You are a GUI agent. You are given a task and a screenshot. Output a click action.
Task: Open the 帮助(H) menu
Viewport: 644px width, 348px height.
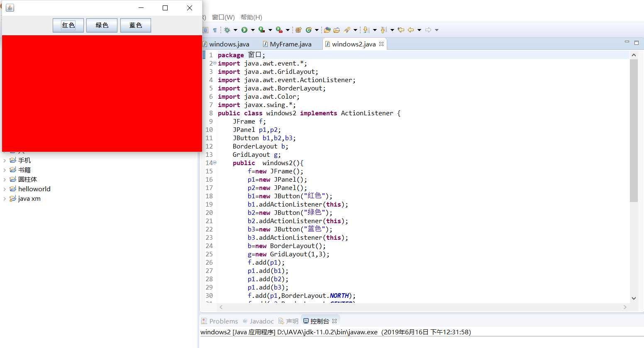tap(251, 17)
